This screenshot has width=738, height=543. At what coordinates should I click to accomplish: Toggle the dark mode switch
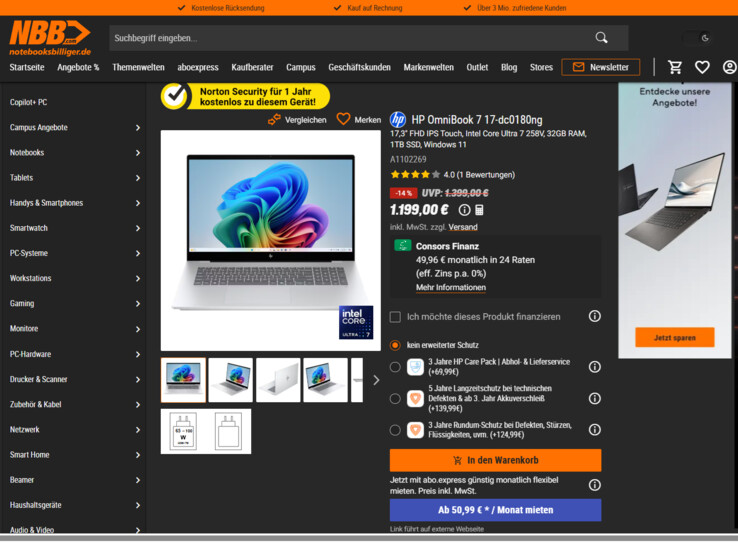(x=698, y=38)
